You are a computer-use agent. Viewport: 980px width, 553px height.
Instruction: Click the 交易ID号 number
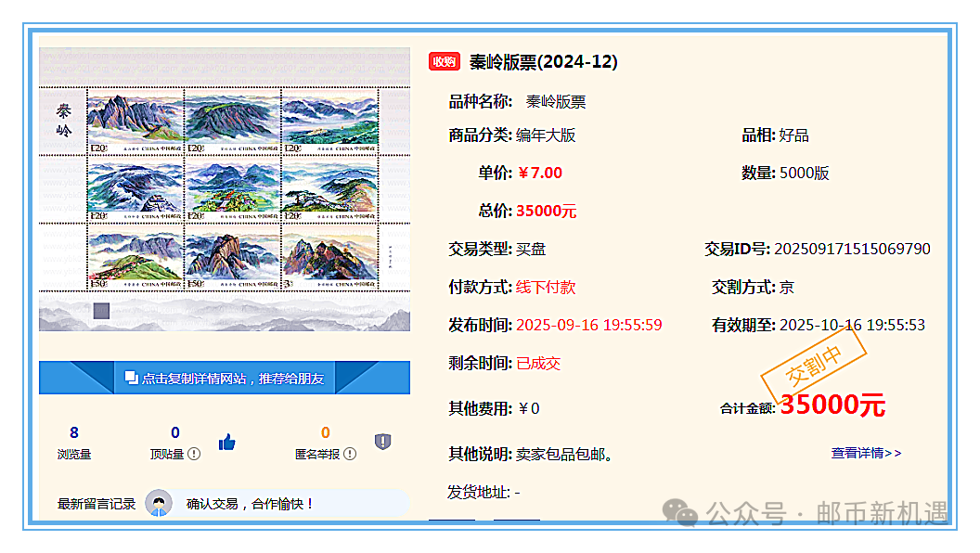(852, 249)
